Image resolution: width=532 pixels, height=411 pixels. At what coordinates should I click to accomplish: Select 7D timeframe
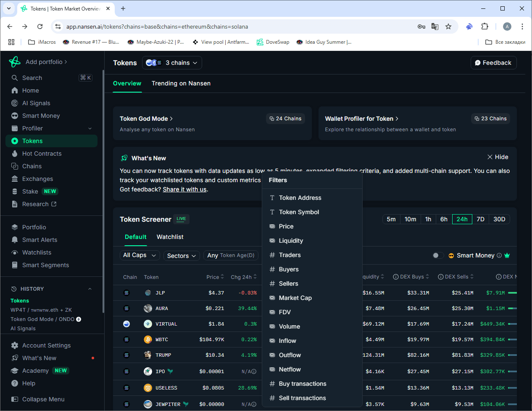pyautogui.click(x=481, y=219)
